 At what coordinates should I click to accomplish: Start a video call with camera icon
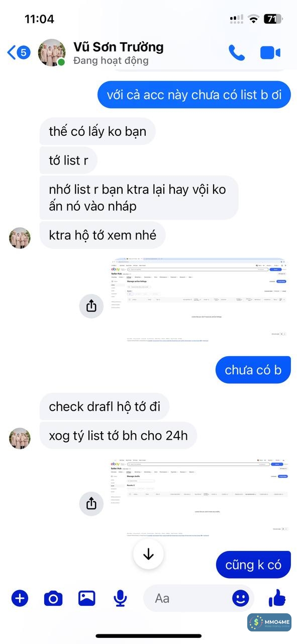click(270, 53)
